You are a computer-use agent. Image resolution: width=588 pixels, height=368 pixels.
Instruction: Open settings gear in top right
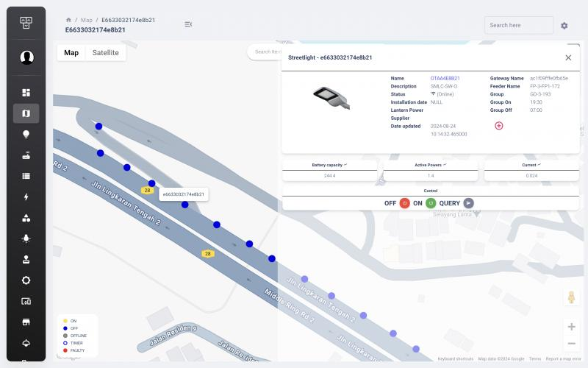click(x=564, y=26)
